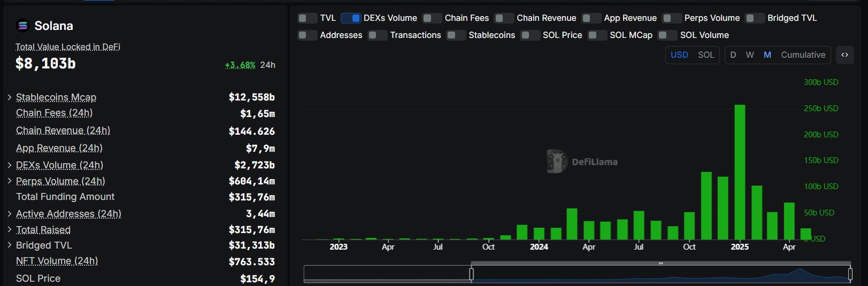Click the Chain Revenue (24h) label

63,130
